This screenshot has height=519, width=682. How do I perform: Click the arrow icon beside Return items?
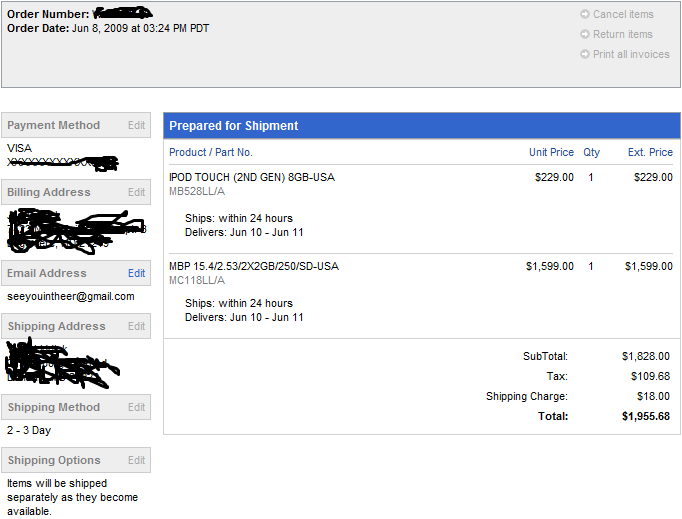pos(585,34)
